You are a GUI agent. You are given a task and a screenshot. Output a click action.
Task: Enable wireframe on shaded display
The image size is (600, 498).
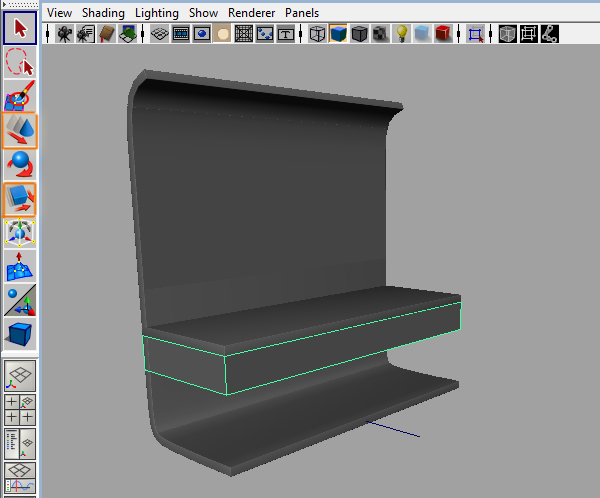(x=359, y=34)
